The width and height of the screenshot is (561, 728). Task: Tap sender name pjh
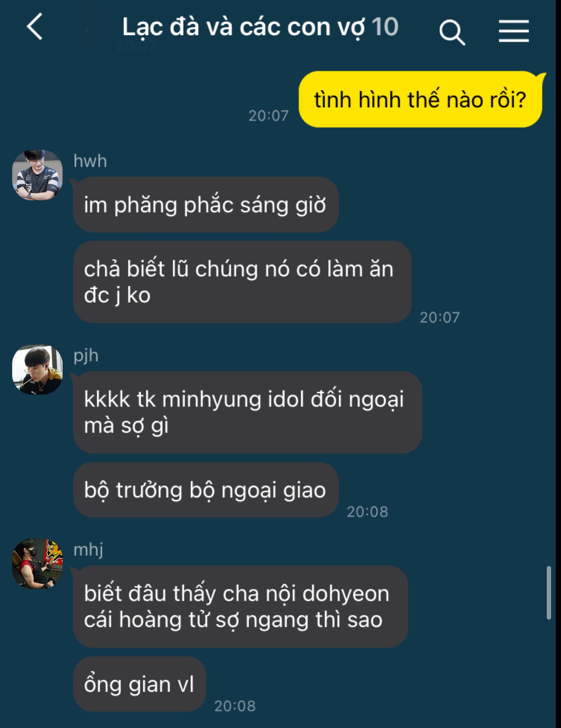(x=86, y=356)
